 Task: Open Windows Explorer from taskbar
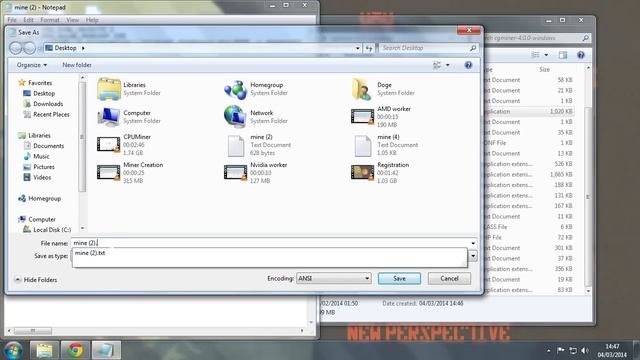44,350
